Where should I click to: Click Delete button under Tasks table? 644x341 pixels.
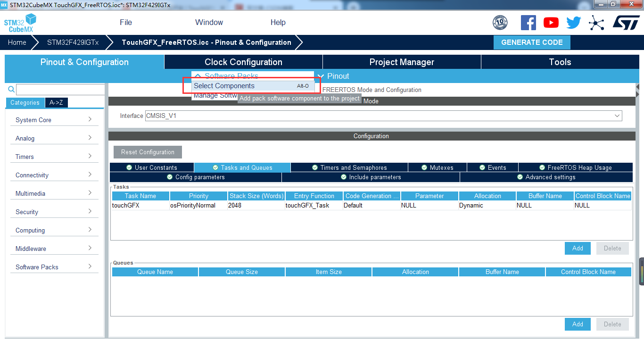tap(612, 248)
